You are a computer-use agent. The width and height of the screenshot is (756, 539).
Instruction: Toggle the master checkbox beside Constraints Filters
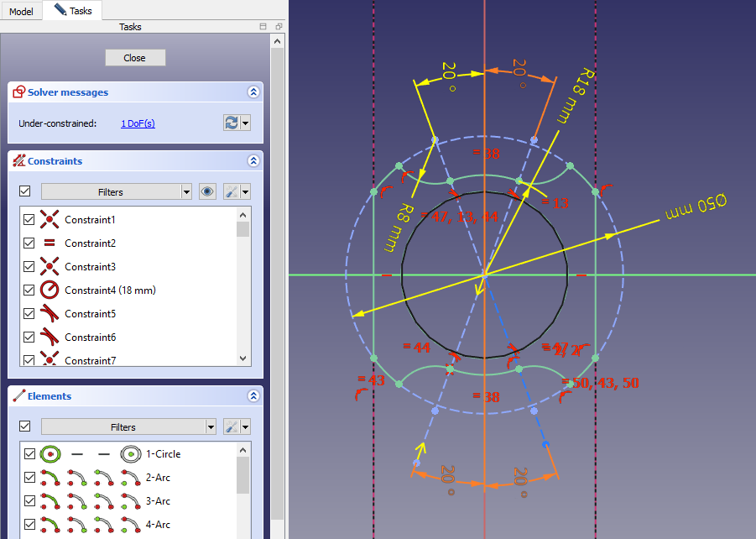[24, 192]
